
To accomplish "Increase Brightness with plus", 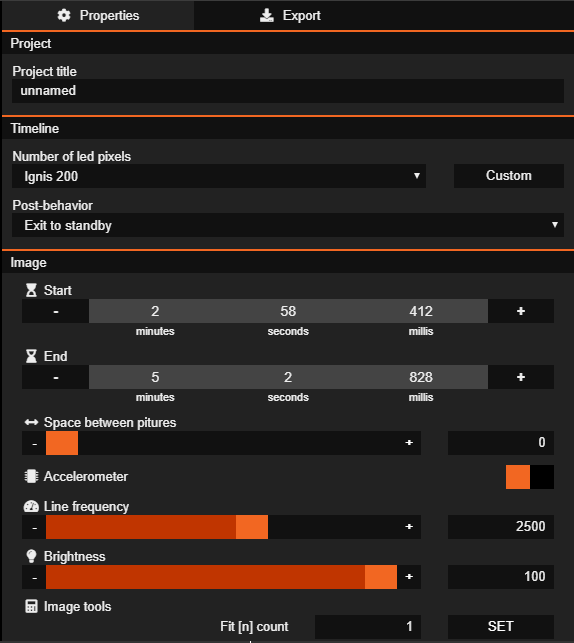I will (409, 577).
